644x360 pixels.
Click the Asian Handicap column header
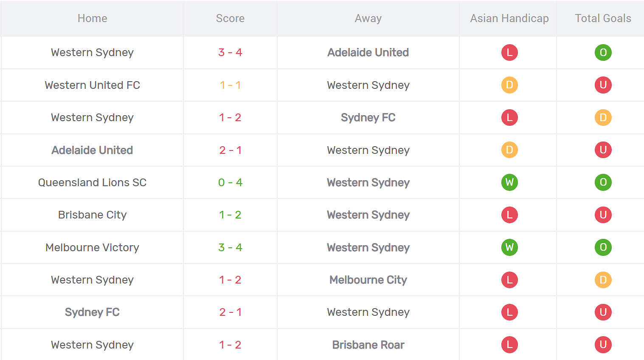coord(509,18)
